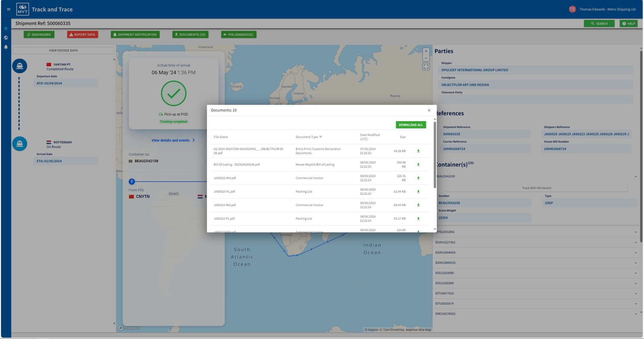
Task: Collapse the BEAU2542158 container section
Action: pyautogui.click(x=635, y=177)
